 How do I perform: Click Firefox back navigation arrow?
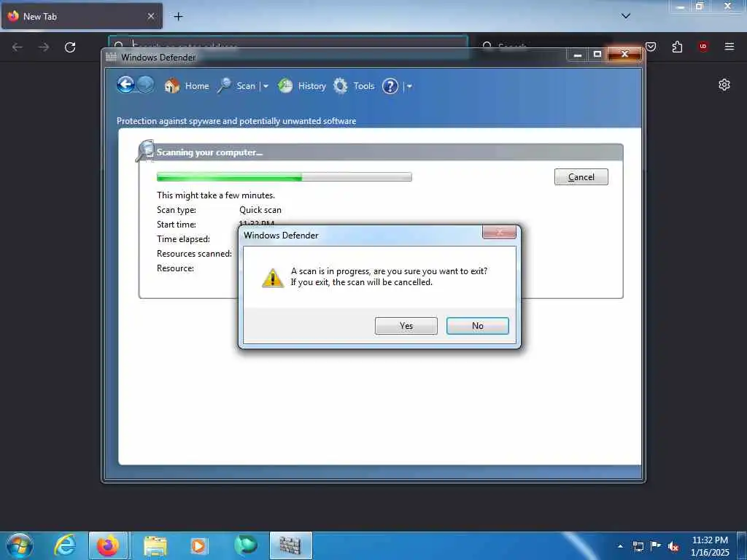pos(18,47)
